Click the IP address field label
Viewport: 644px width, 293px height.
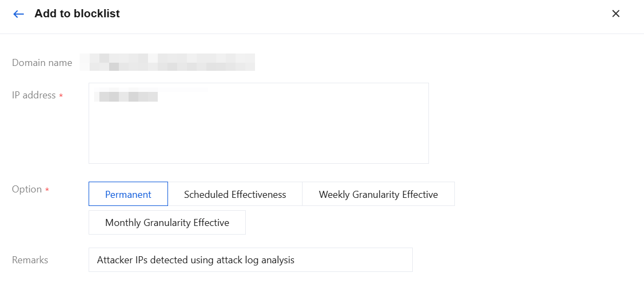pyautogui.click(x=34, y=95)
